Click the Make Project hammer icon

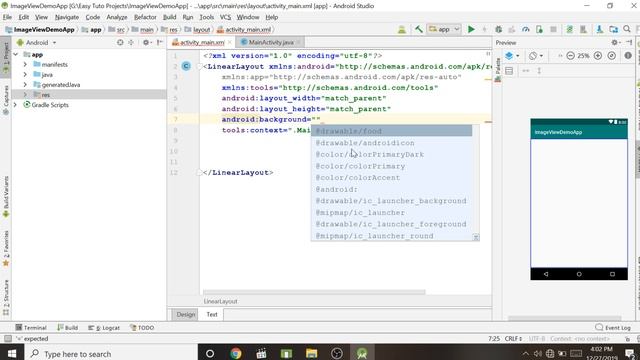pos(418,29)
